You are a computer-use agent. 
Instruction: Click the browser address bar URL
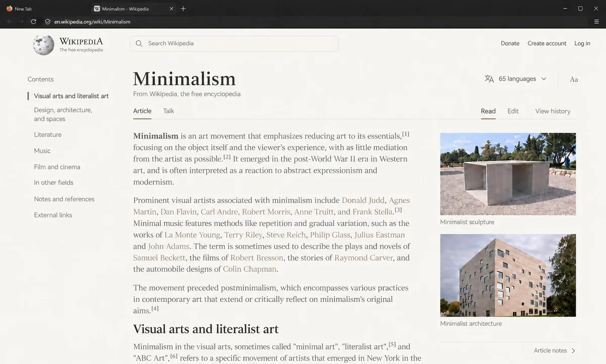[x=92, y=22]
